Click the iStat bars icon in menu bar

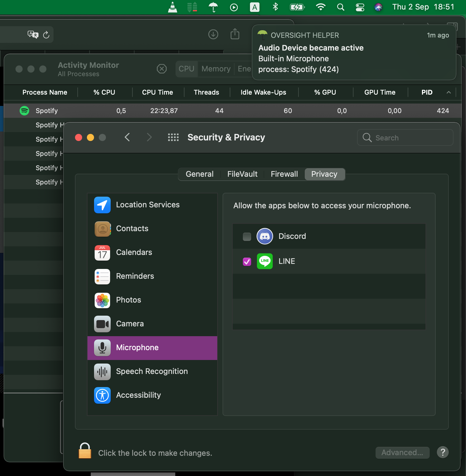192,7
